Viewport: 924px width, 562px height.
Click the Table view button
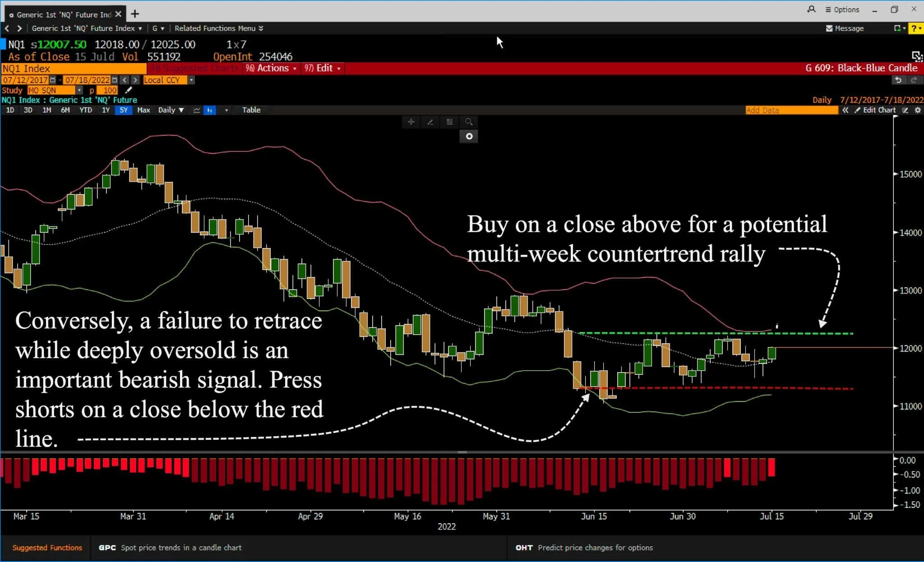pyautogui.click(x=251, y=110)
